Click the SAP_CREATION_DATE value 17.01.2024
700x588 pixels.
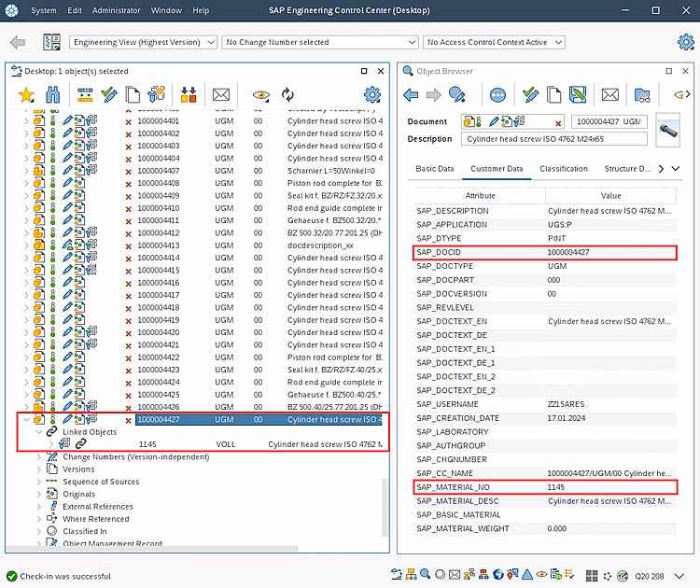tap(567, 418)
